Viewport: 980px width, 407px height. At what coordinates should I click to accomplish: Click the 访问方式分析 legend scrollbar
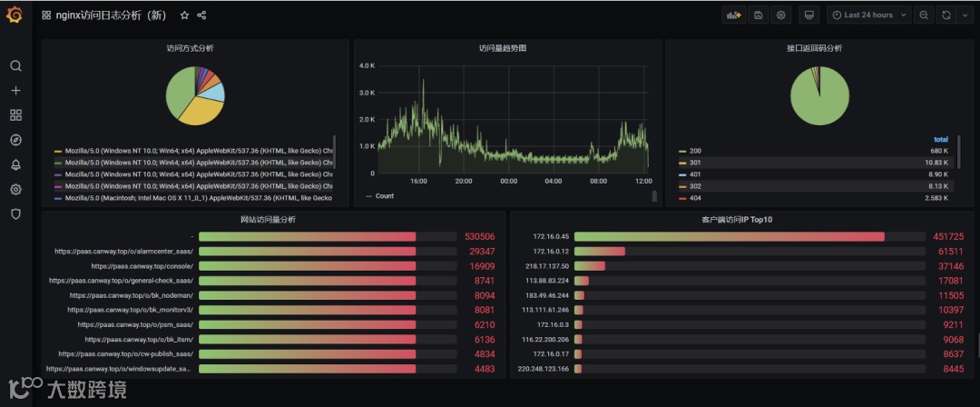pyautogui.click(x=334, y=152)
